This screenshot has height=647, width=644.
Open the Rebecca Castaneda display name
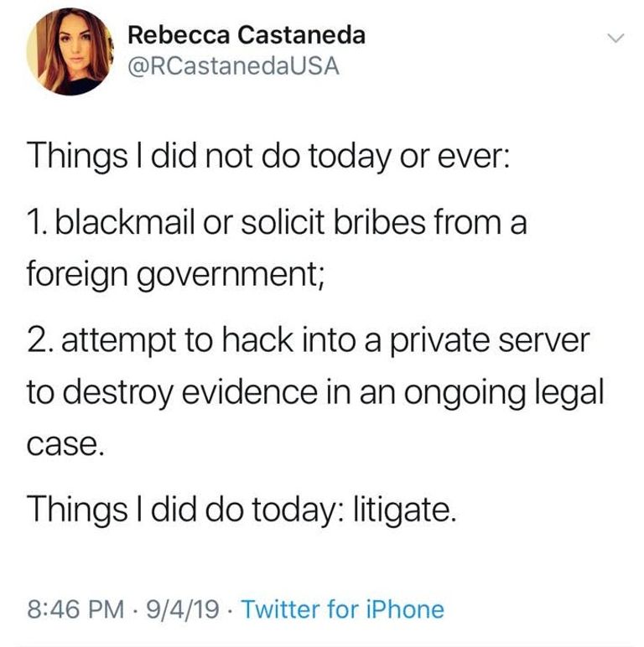pos(247,36)
